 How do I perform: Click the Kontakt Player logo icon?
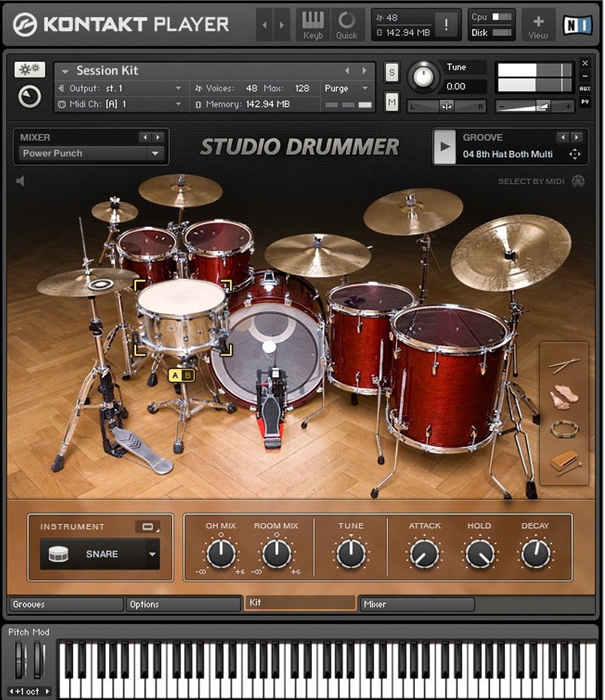(25, 24)
